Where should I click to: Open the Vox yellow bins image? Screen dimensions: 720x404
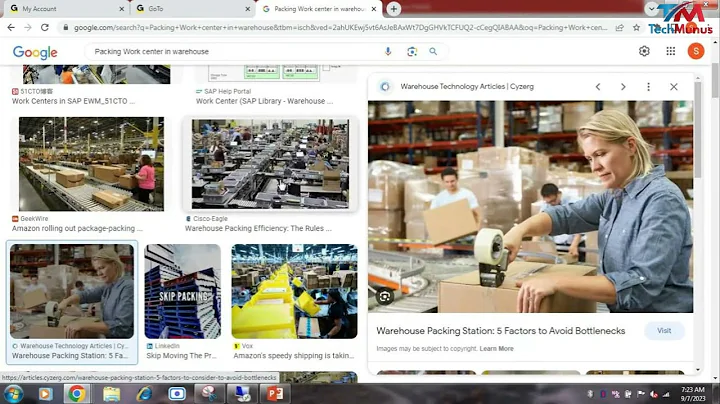point(294,292)
